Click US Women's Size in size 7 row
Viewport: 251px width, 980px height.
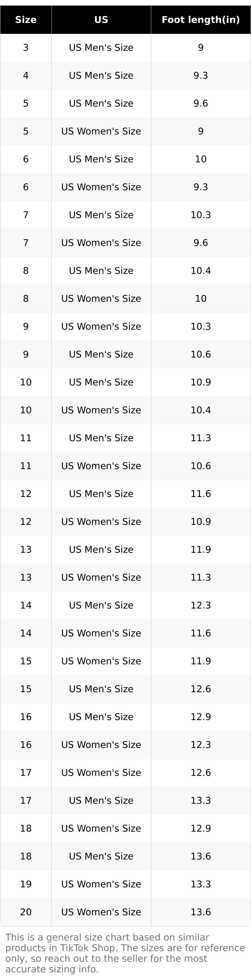(101, 243)
